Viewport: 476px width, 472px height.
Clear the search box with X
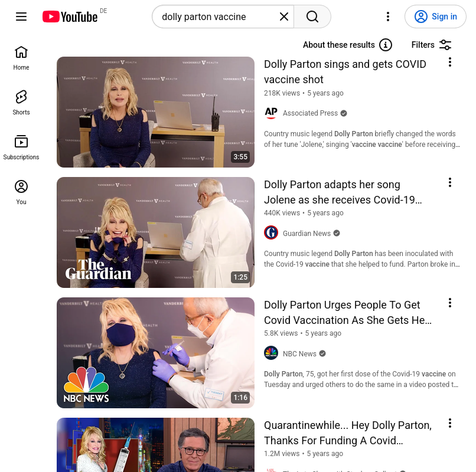click(x=284, y=17)
